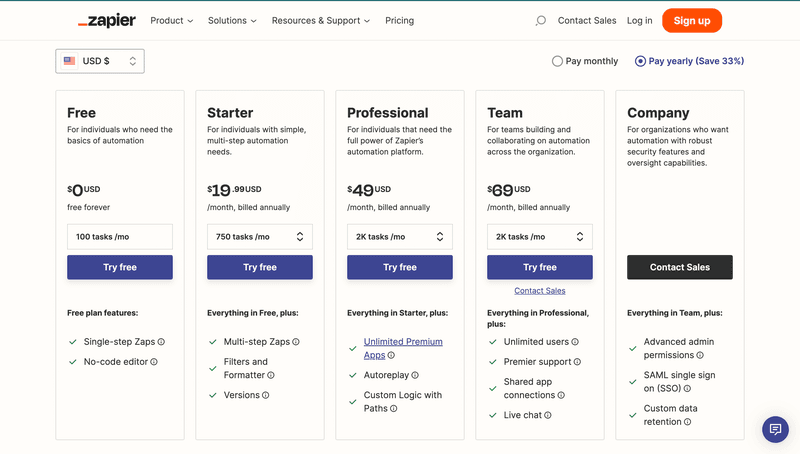Screen dimensions: 800x454
Task: Expand the Product menu
Action: tap(171, 21)
